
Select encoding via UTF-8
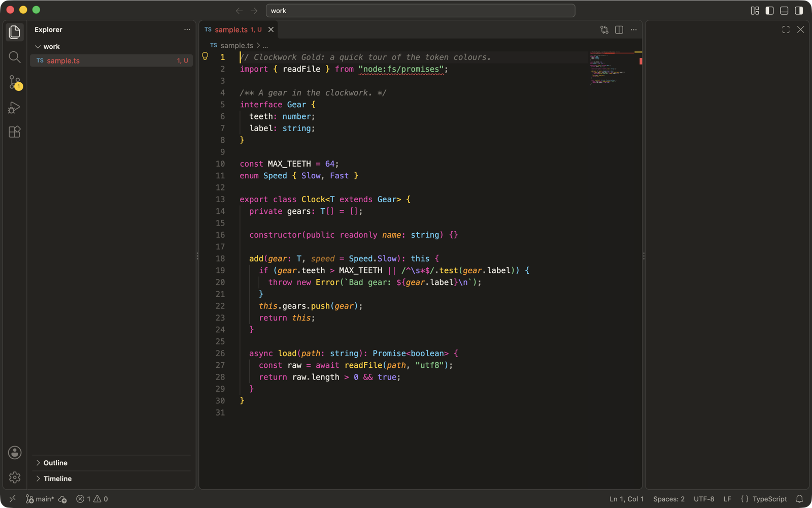click(704, 499)
